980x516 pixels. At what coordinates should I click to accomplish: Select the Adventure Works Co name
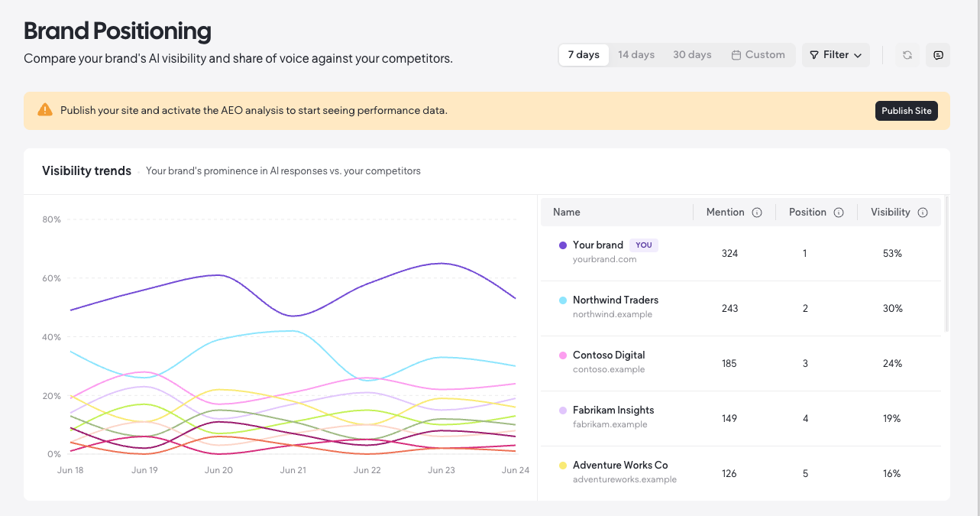pos(620,466)
